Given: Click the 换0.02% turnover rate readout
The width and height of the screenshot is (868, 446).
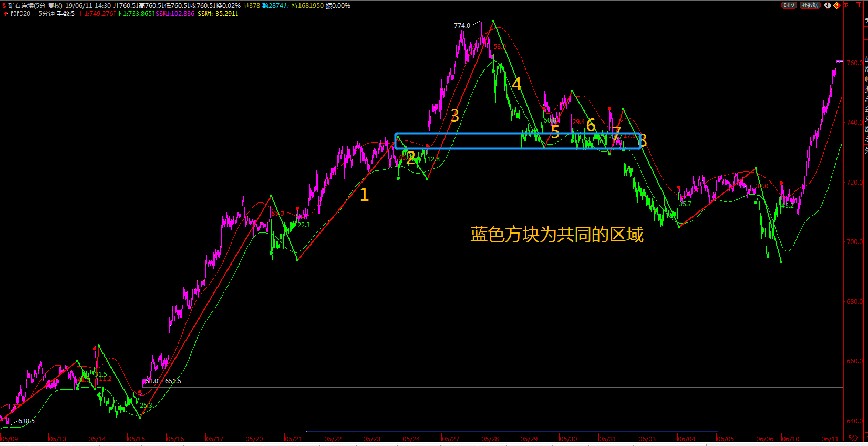Looking at the screenshot, I should [x=228, y=6].
